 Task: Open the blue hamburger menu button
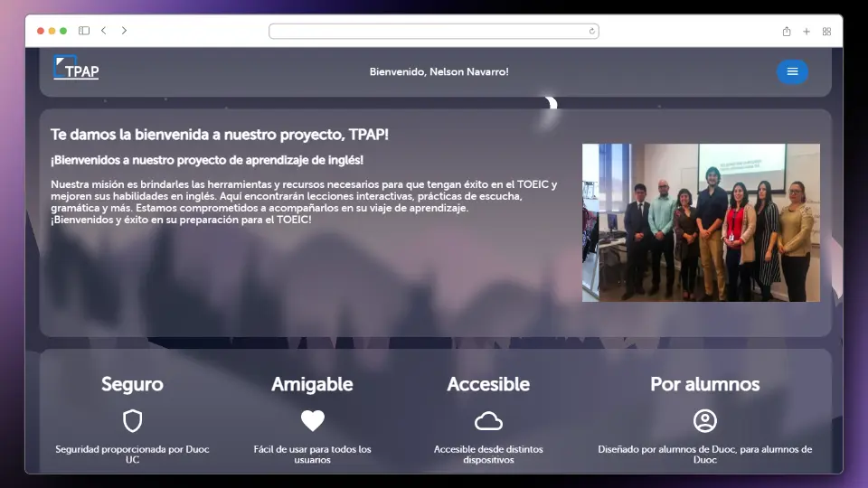coord(792,71)
